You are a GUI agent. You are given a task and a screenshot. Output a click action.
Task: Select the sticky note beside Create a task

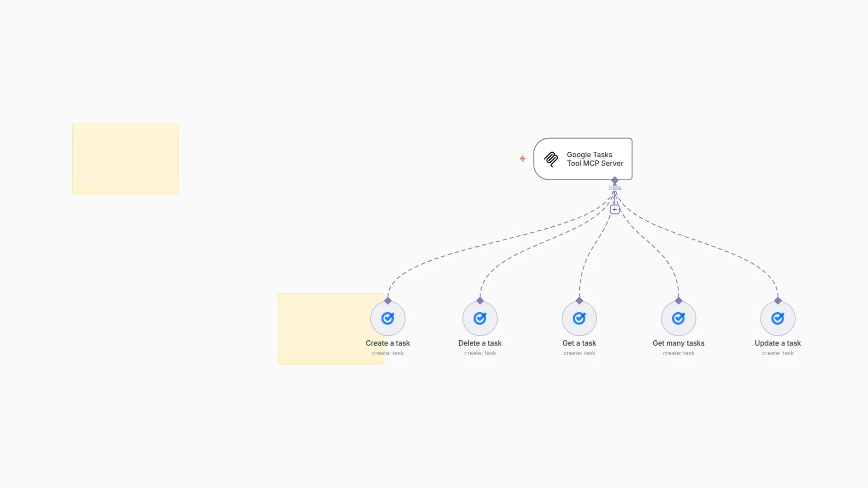(323, 329)
